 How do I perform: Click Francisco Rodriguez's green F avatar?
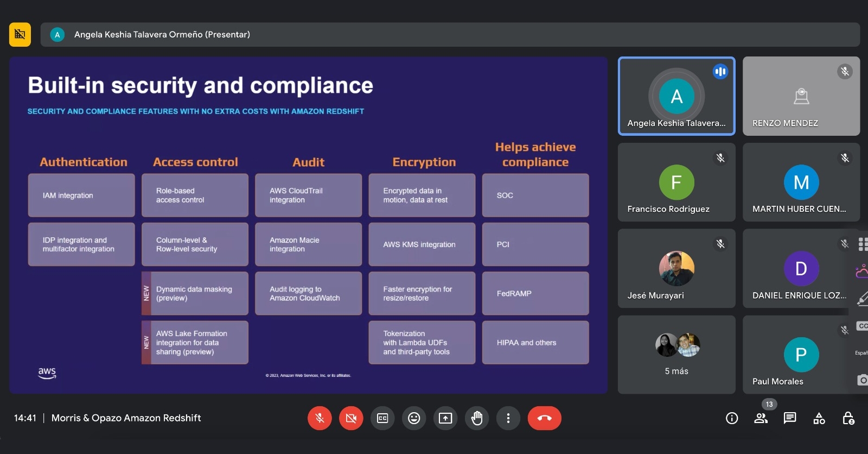tap(676, 182)
